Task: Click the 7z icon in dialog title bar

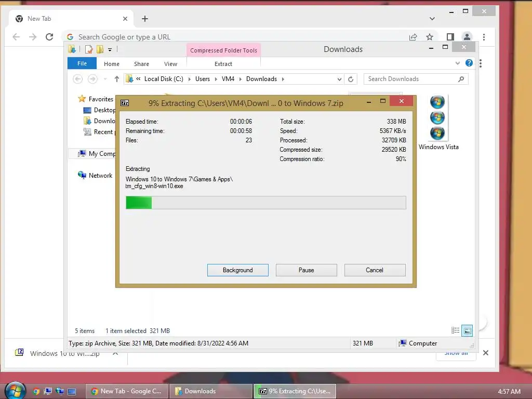Action: click(x=125, y=103)
